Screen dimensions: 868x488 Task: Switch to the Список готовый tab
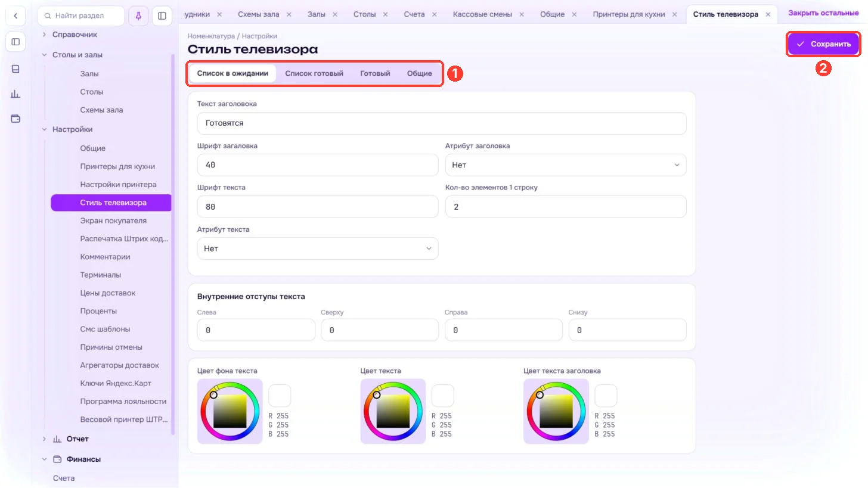pos(314,74)
